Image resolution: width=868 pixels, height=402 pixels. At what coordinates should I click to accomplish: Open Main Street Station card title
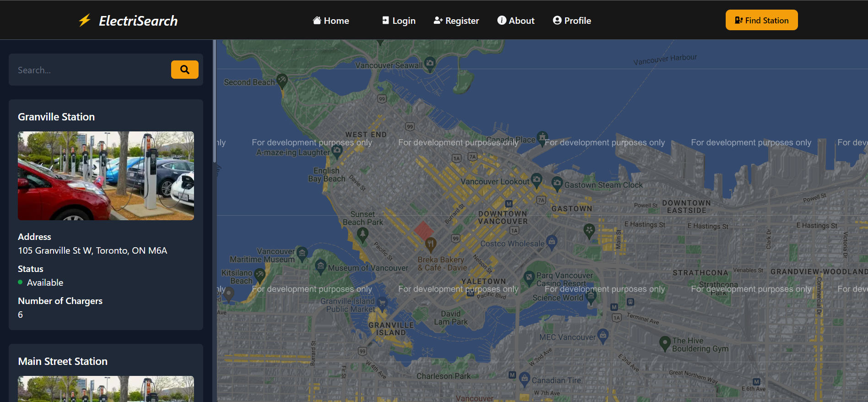click(63, 361)
